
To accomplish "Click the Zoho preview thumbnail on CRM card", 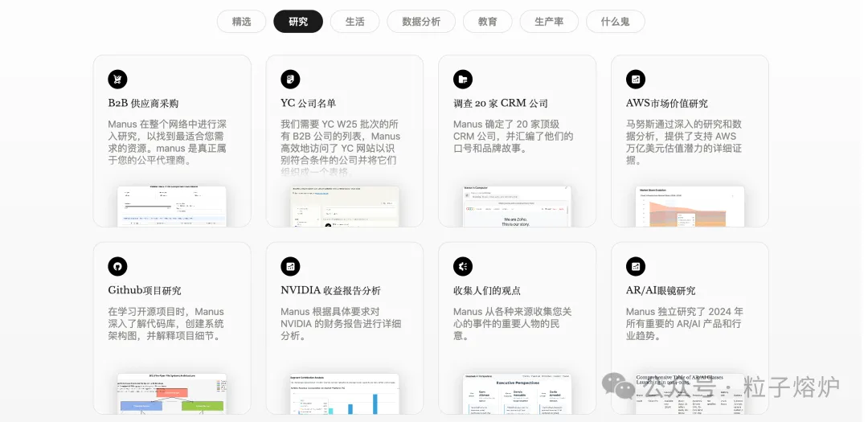I will (x=517, y=206).
